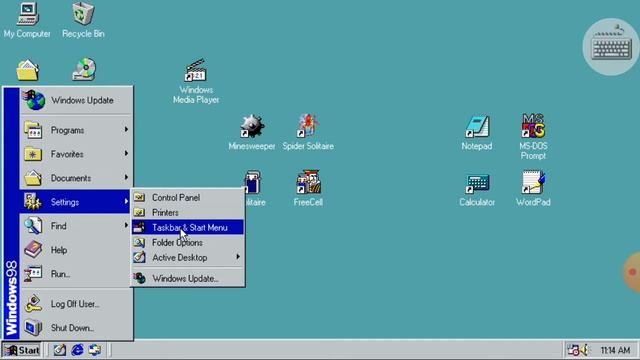The height and width of the screenshot is (360, 640).
Task: Open Printers from Settings submenu
Action: (188, 213)
